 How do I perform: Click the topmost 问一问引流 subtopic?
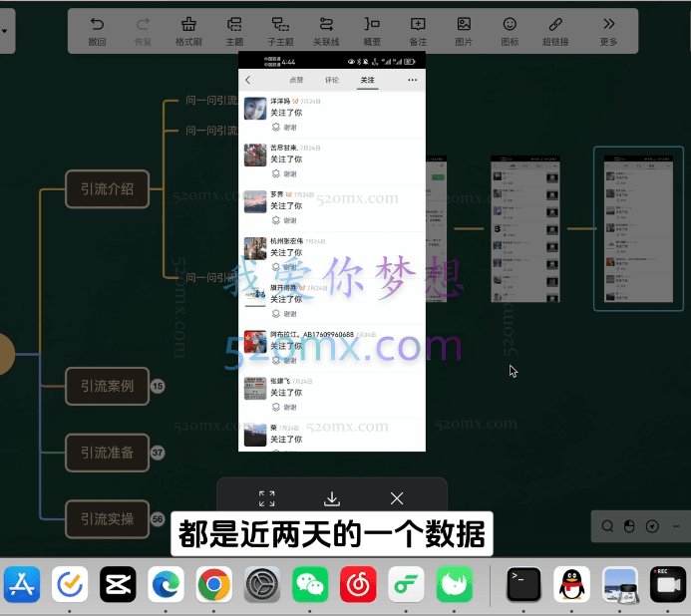coord(211,101)
